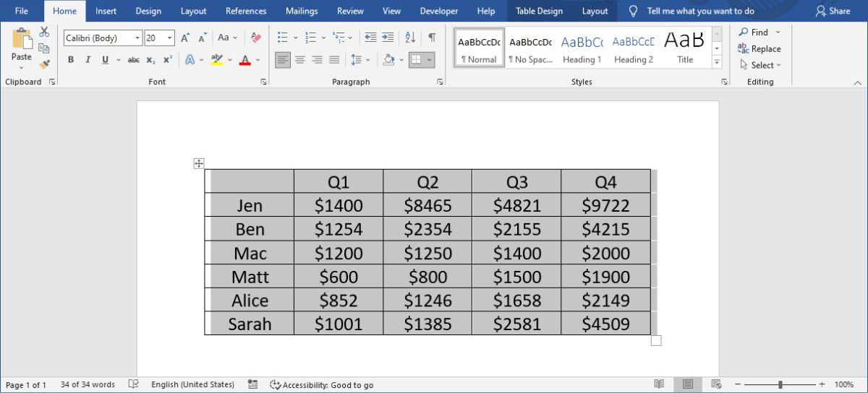This screenshot has width=868, height=393.
Task: Click the Accessibility: Good to go status
Action: click(x=321, y=385)
